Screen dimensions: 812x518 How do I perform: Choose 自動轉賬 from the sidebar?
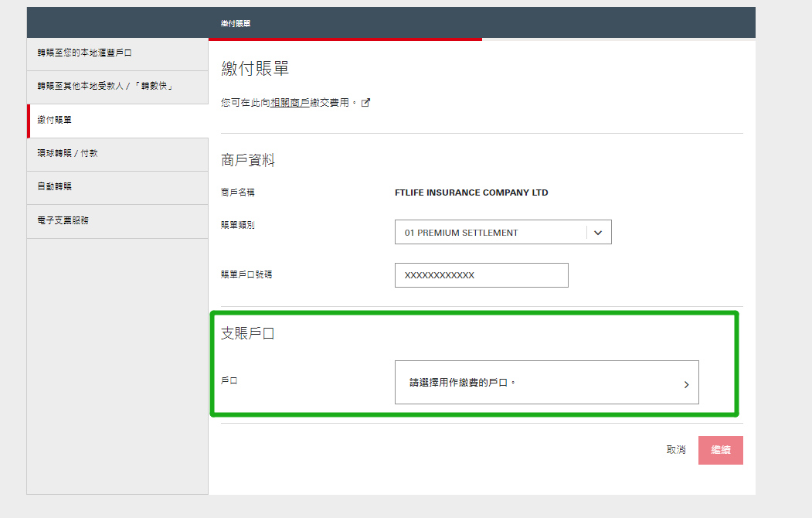tap(117, 188)
